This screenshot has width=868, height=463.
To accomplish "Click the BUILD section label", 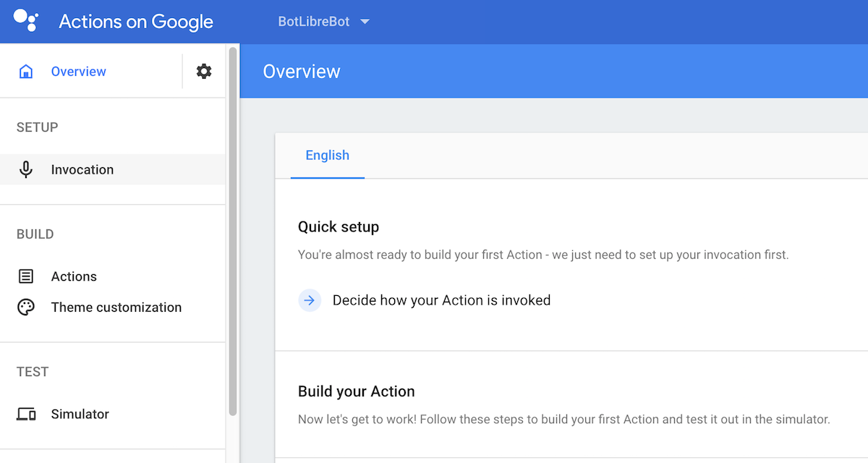I will pyautogui.click(x=35, y=234).
